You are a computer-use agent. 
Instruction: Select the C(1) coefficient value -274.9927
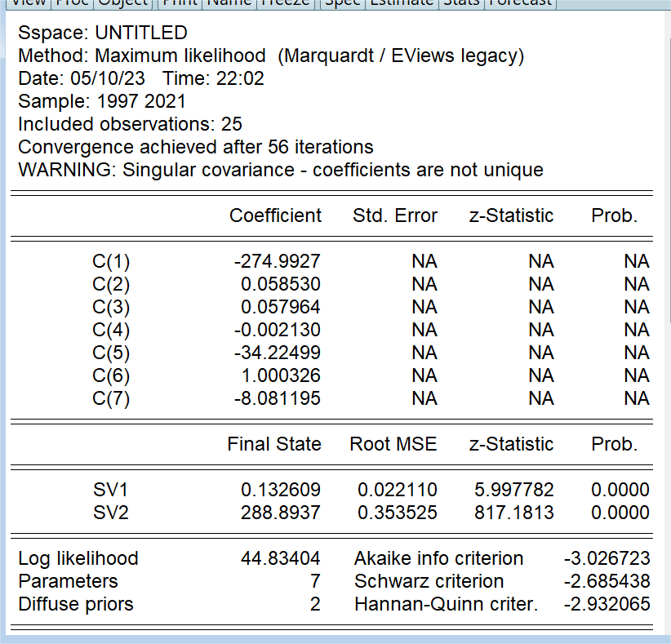(x=277, y=261)
